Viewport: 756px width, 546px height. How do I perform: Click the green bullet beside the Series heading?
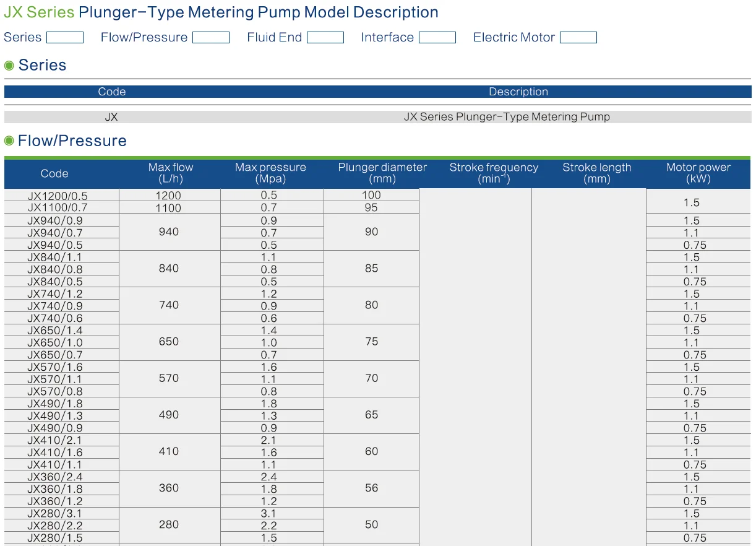9,66
